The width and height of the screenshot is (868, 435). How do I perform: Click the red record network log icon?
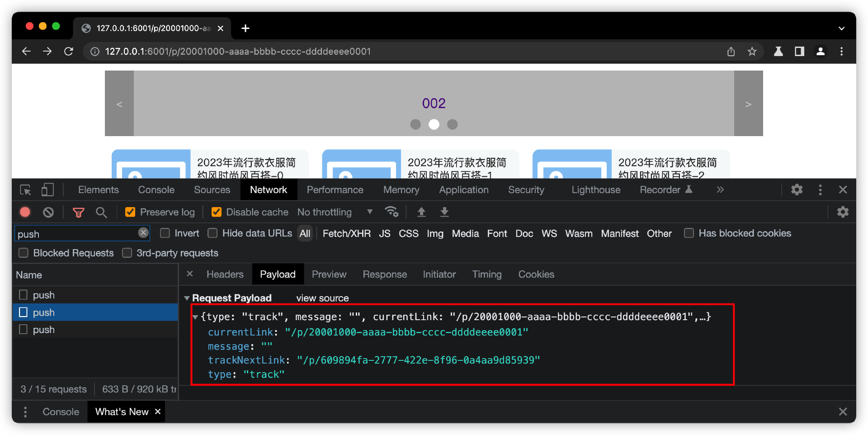(x=25, y=212)
